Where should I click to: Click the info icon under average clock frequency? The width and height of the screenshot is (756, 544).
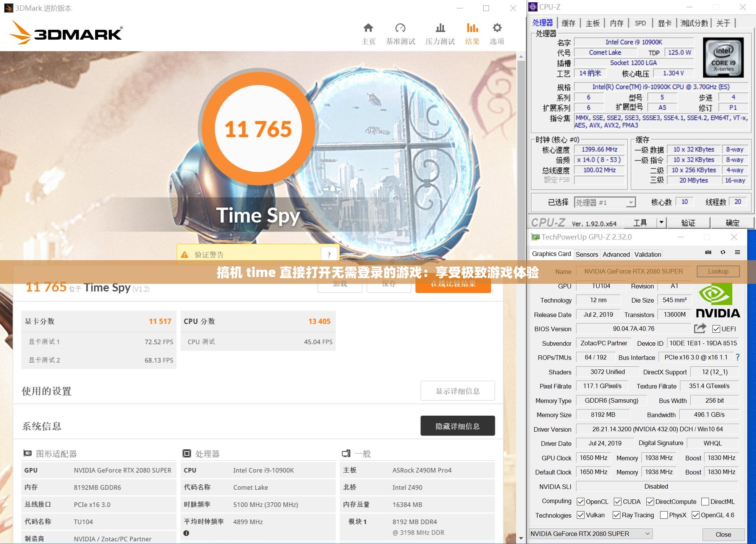pos(186,532)
